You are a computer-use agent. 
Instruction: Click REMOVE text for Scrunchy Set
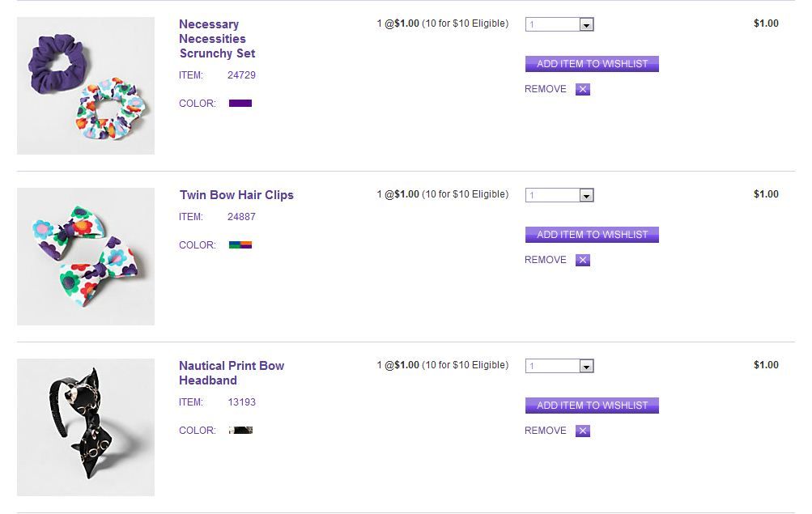coord(546,90)
